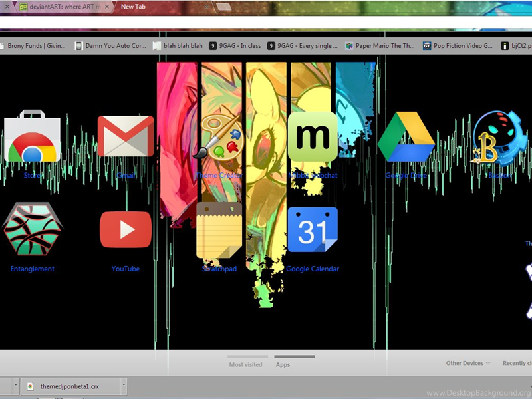The width and height of the screenshot is (532, 399).
Task: Open a new tab with the new-tab button
Action: pos(223,7)
